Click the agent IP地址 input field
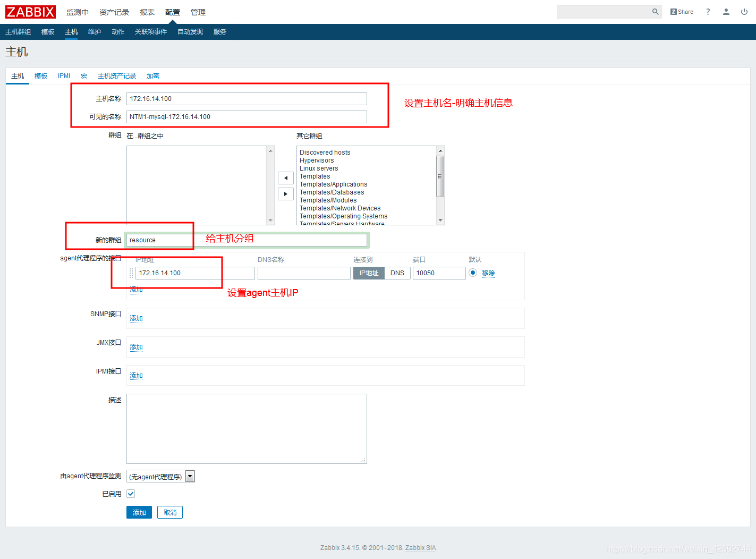Screen dimensions: 756x559 [x=195, y=273]
